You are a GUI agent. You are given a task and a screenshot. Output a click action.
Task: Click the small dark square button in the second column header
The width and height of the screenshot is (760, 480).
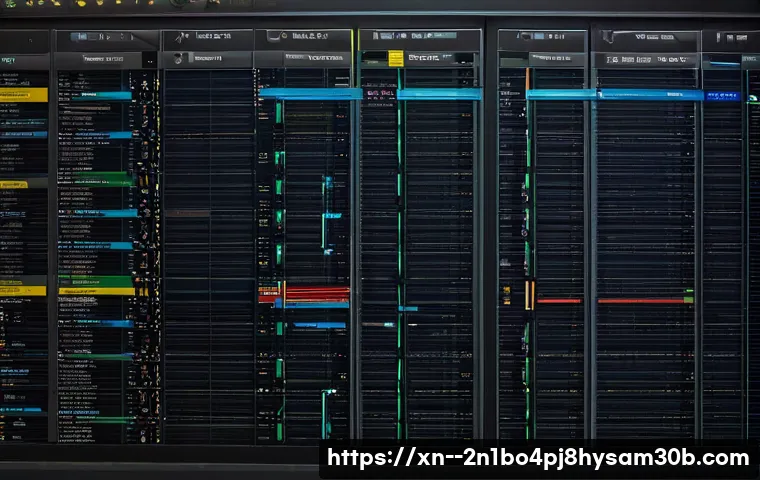[x=148, y=61]
